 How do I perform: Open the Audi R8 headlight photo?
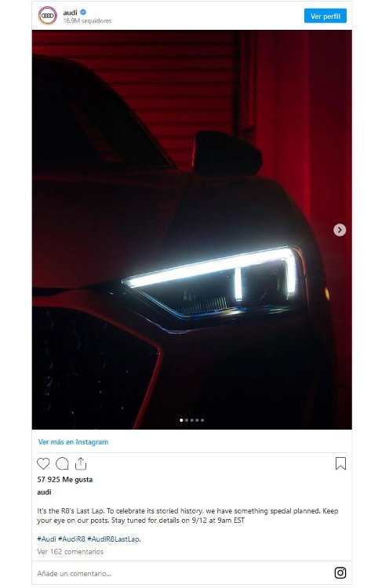click(191, 230)
